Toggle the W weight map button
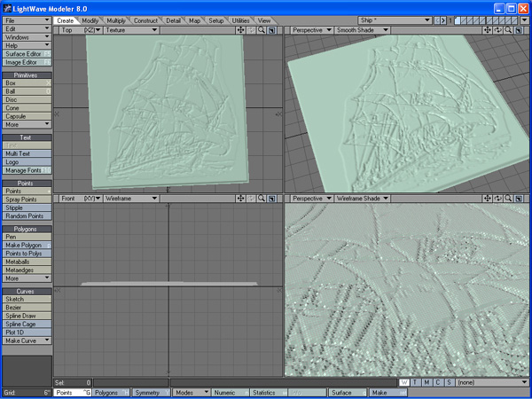Screen dimensions: 532x399 coord(404,382)
